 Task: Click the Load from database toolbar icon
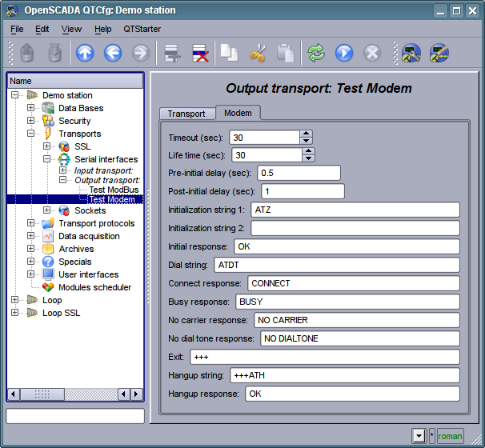coord(27,53)
